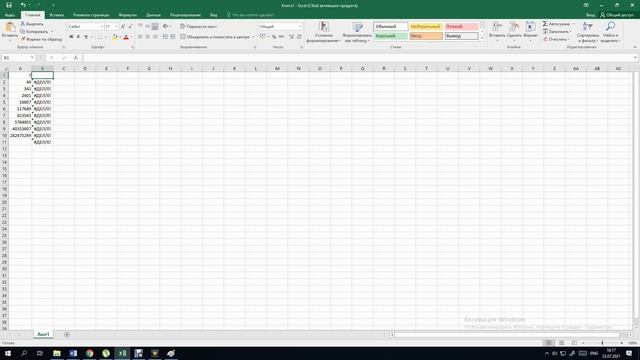Viewport: 640px width, 360px height.
Task: Click the Undo arrow icon
Action: [x=23, y=5]
